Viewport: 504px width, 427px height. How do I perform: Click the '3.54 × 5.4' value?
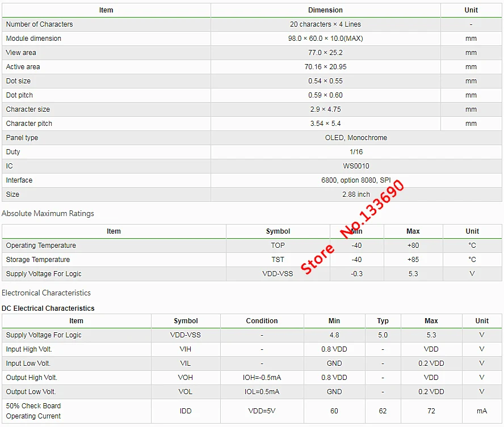(325, 123)
